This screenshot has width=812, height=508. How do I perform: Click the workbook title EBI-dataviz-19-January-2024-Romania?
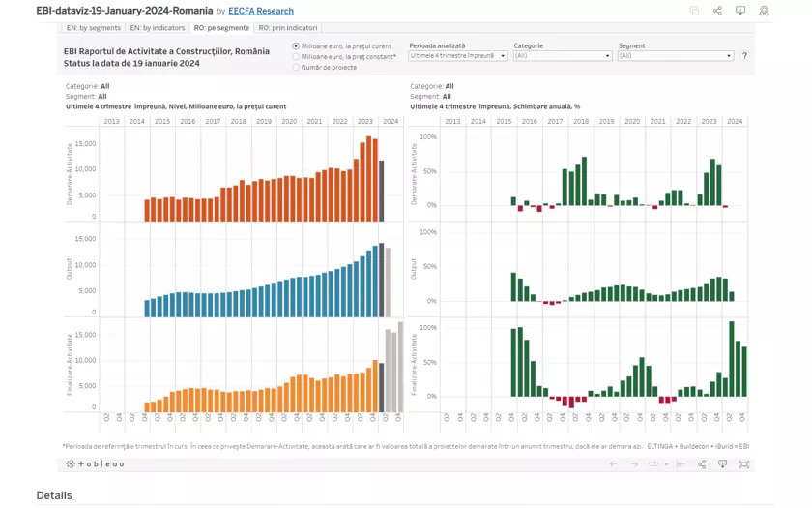(125, 11)
